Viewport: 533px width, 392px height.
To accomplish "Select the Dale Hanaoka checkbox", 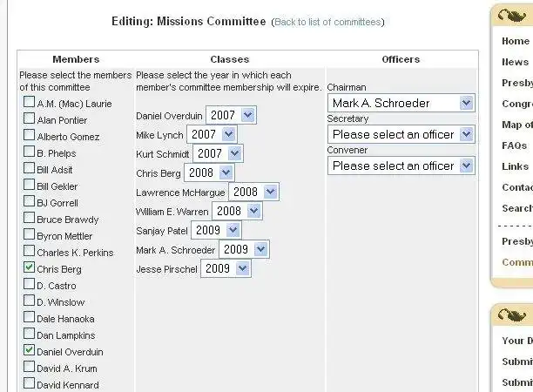I will pos(30,316).
